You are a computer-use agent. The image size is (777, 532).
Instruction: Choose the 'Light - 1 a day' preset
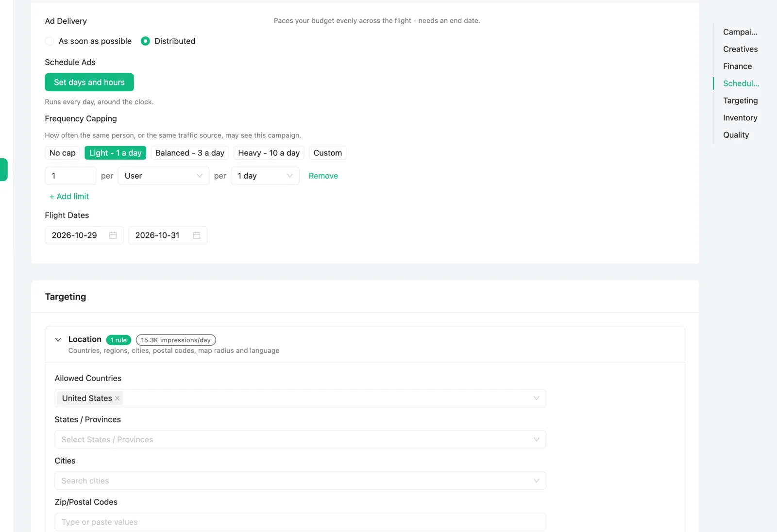pos(116,153)
